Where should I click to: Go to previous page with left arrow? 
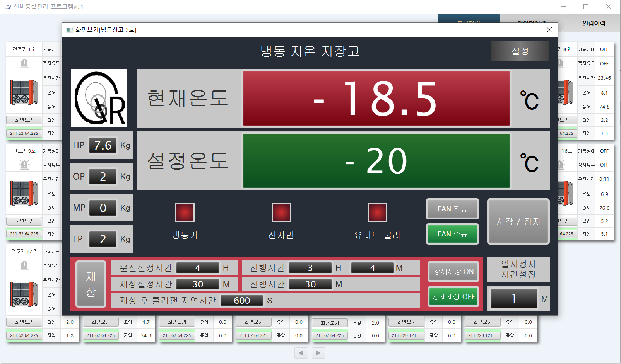point(301,353)
